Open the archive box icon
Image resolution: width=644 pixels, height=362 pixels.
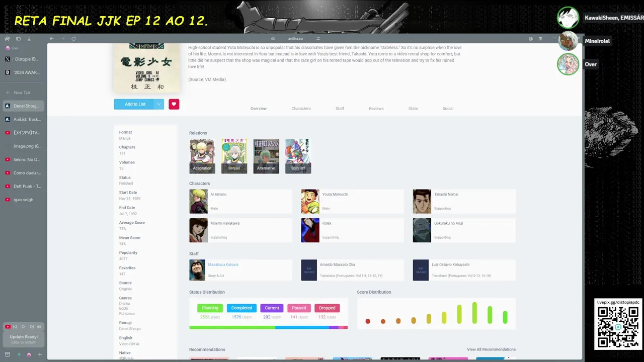click(7, 354)
